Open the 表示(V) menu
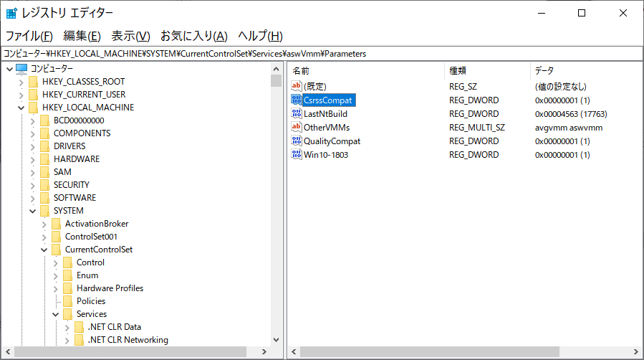644x360 pixels. tap(130, 36)
